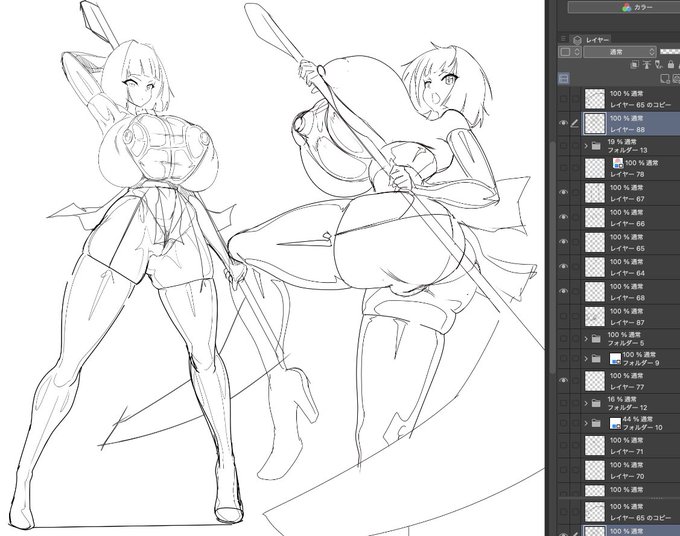Click the layer color icon on フォルダー 10
Image resolution: width=680 pixels, height=536 pixels.
pos(615,423)
